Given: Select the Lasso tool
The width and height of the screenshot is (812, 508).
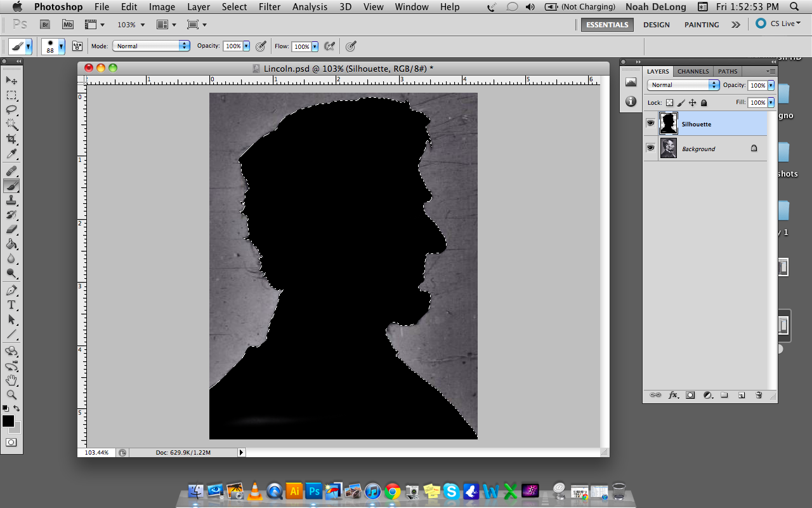Looking at the screenshot, I should 11,110.
